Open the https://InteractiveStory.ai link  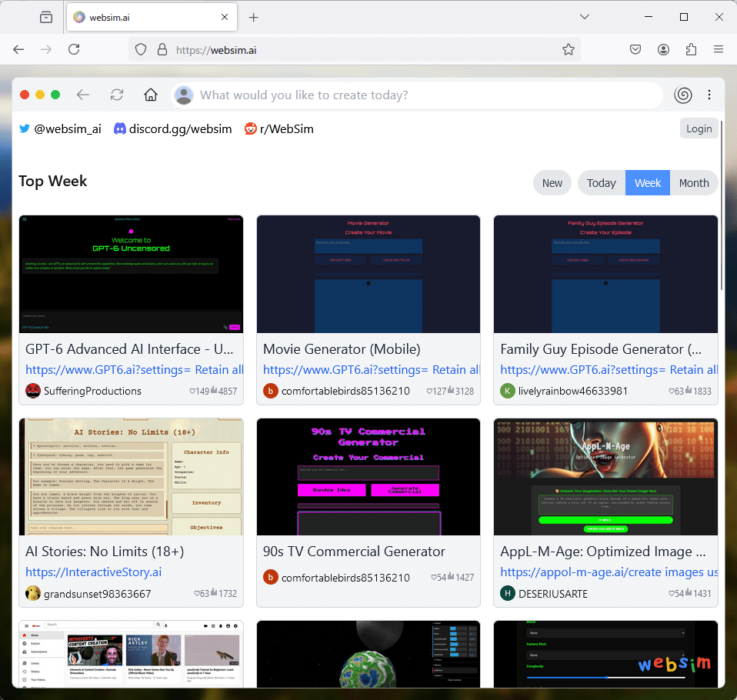[94, 572]
